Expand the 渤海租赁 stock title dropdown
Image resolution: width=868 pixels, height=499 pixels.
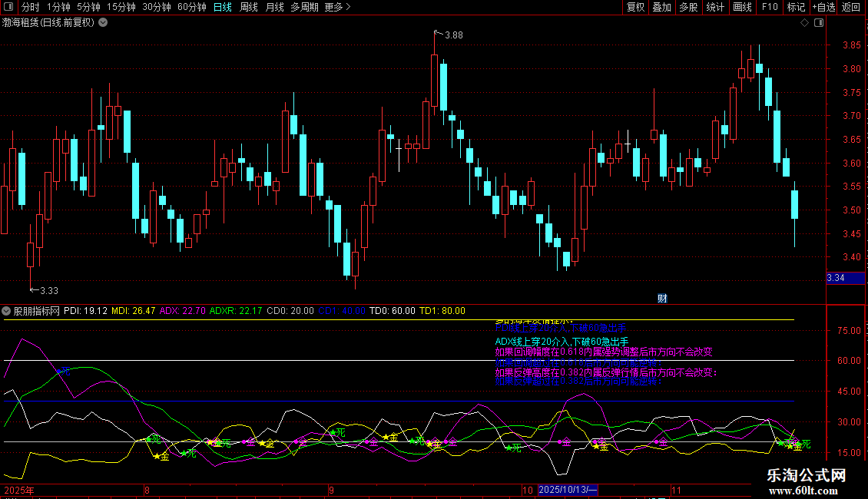pos(103,23)
